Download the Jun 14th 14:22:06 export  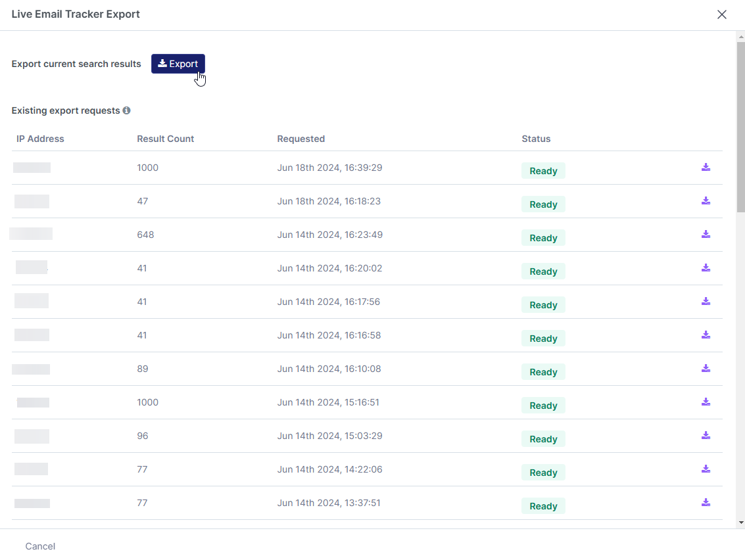[706, 469]
